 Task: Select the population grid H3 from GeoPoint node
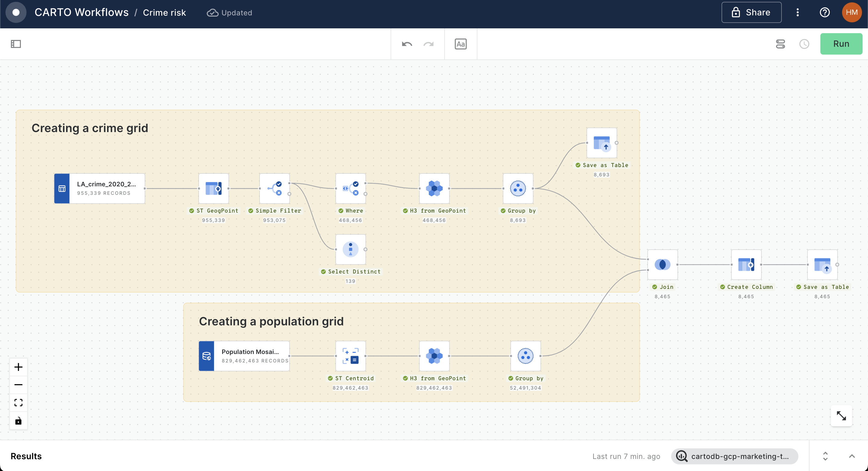click(434, 356)
